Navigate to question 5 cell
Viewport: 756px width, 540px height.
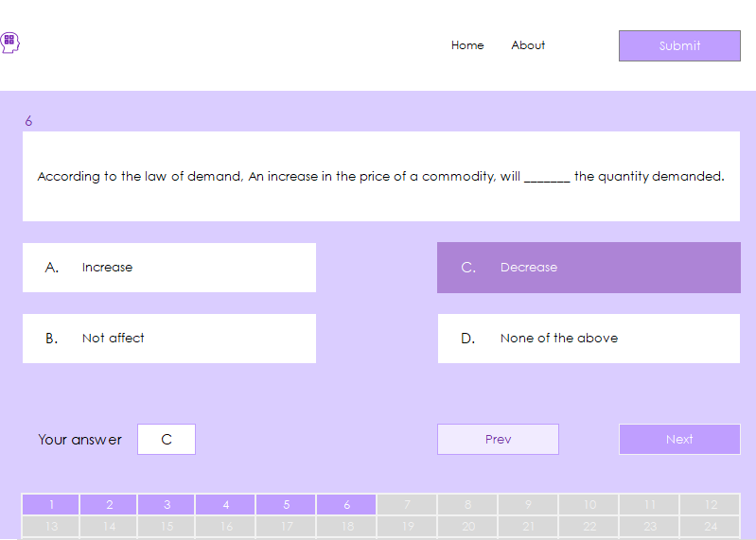(x=286, y=505)
